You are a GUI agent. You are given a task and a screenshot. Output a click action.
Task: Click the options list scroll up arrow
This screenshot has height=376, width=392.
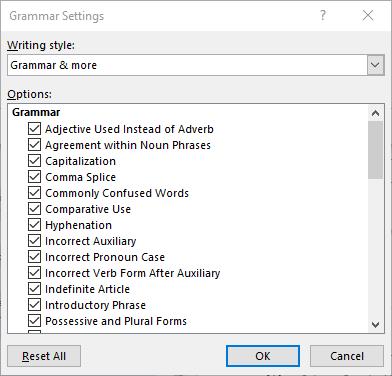376,113
